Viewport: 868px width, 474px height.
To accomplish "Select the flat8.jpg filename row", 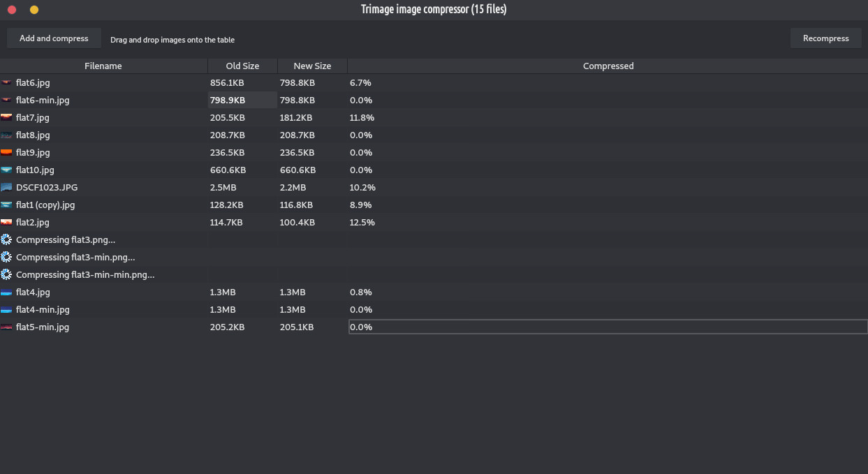I will 103,135.
